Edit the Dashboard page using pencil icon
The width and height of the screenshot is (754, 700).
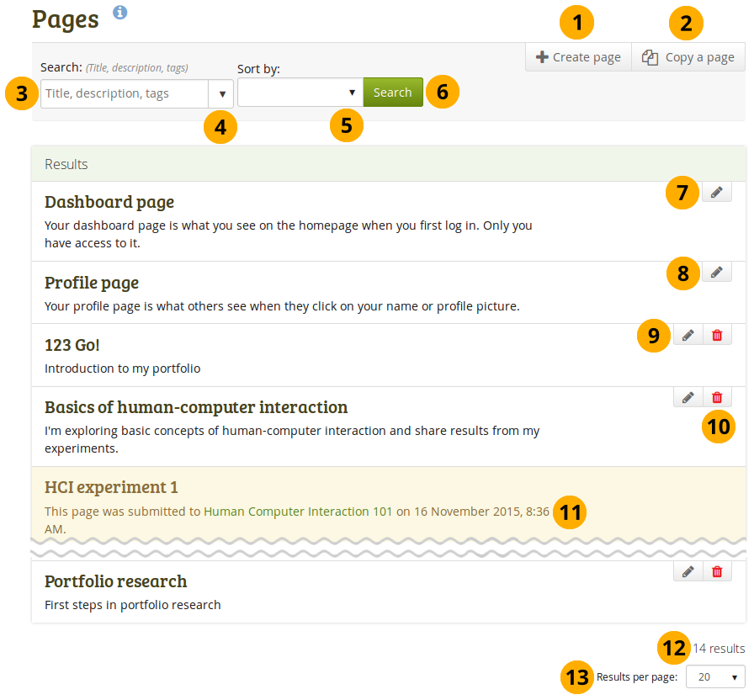(x=716, y=193)
